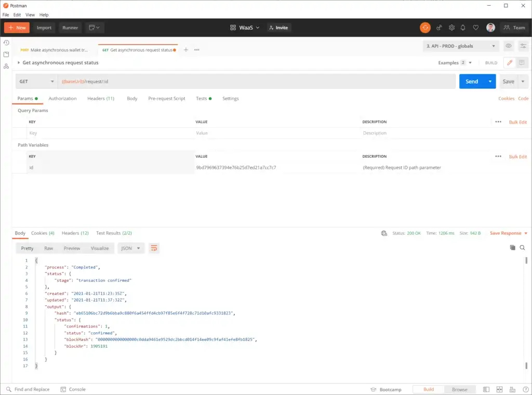This screenshot has width=532, height=395.
Task: Click Bulk Edit for Query Params
Action: coord(518,122)
